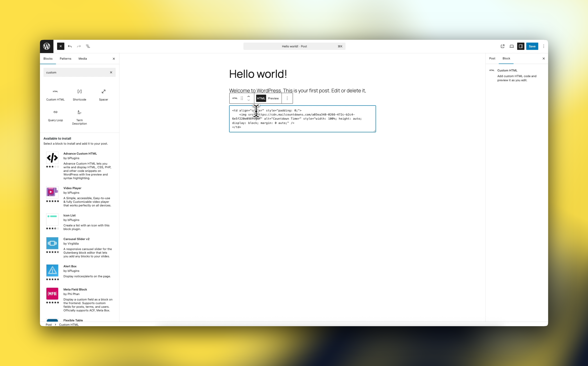Screen dimensions: 588x366
Task: Select the Post tab in the sidebar
Action: 492,58
